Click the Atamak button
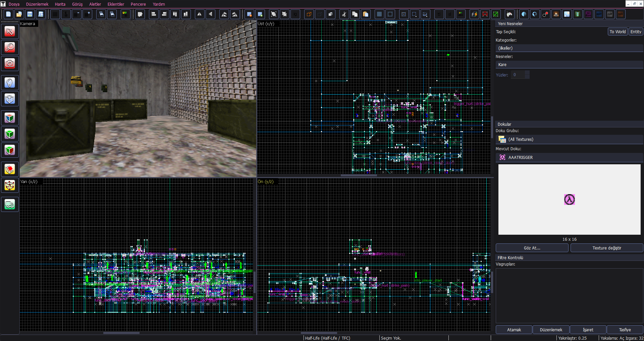644x341 pixels. pos(514,330)
